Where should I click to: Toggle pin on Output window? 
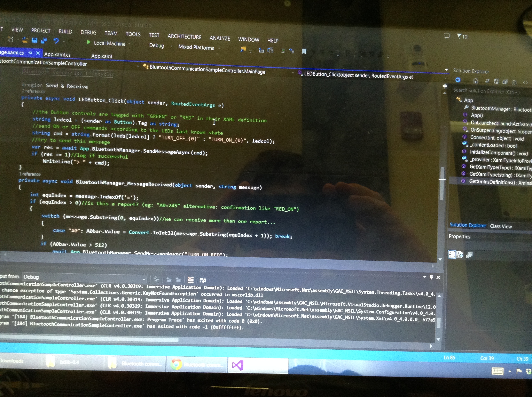[x=431, y=277]
